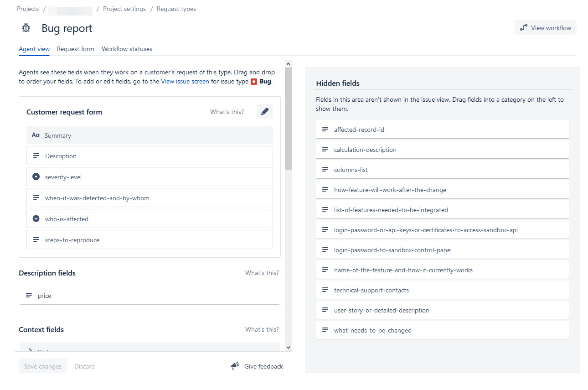Click the View workflow button
Image resolution: width=588 pixels, height=390 pixels.
[546, 28]
